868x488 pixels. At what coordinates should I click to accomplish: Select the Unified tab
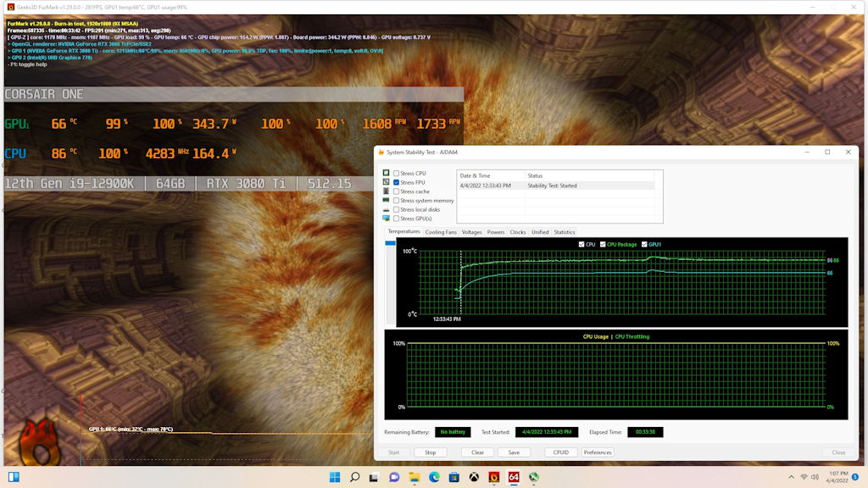click(540, 232)
